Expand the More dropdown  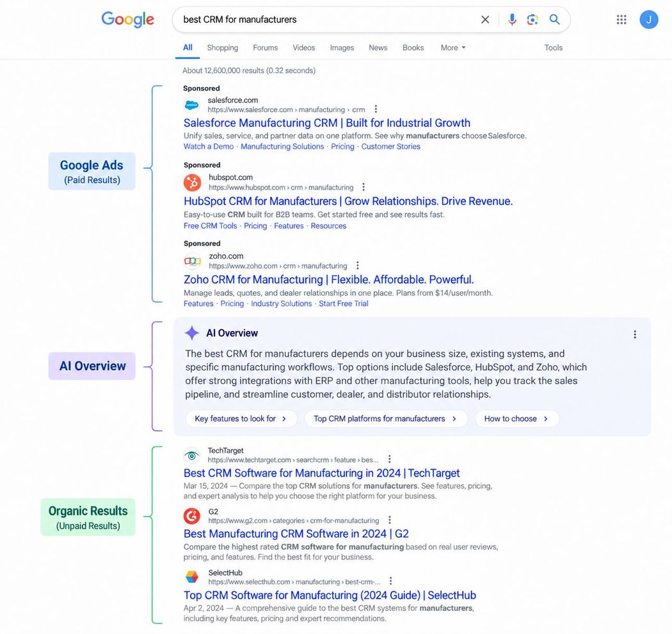coord(453,47)
